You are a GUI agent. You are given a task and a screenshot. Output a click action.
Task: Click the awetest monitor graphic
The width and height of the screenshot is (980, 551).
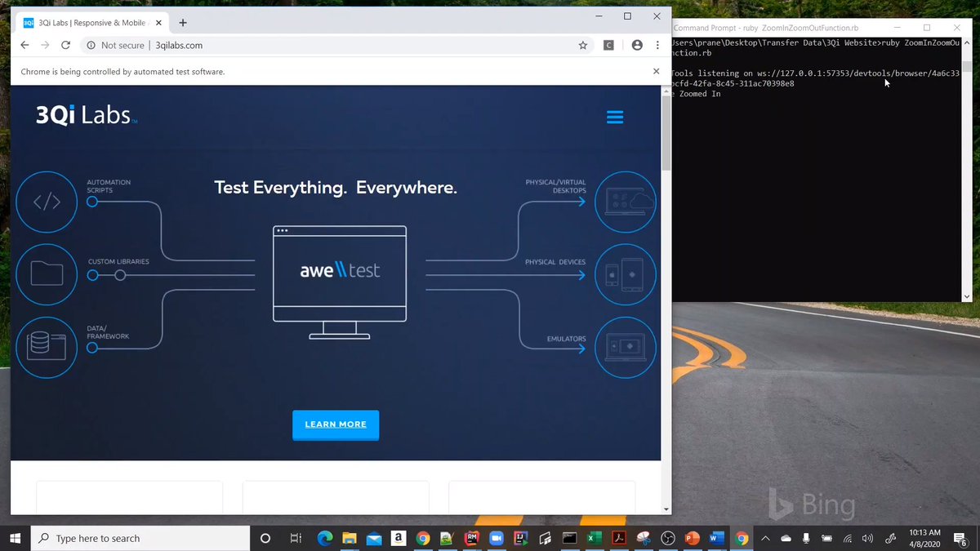point(339,282)
